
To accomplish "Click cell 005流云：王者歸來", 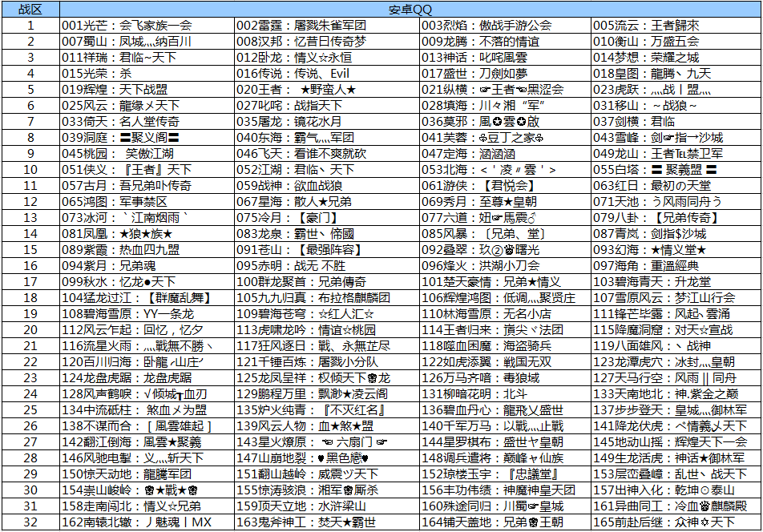I will [x=676, y=26].
